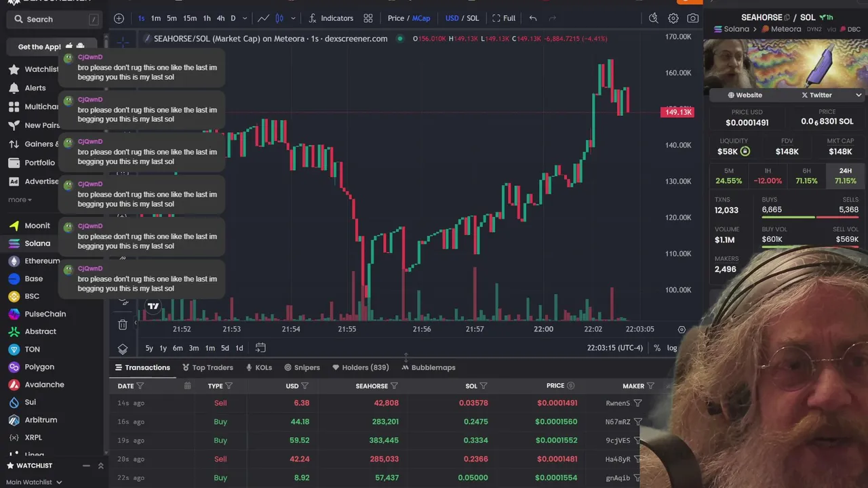
Task: Click the Get the App! button
Action: tap(52, 47)
